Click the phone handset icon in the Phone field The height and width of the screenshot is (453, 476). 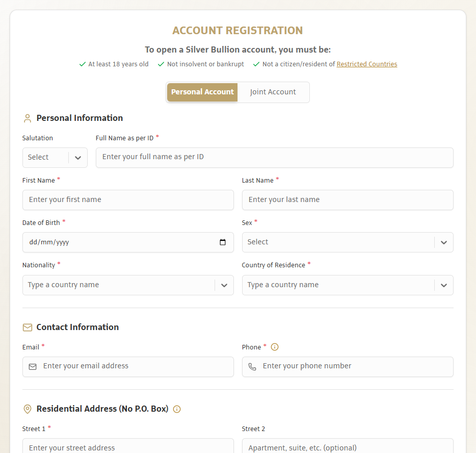pos(252,367)
